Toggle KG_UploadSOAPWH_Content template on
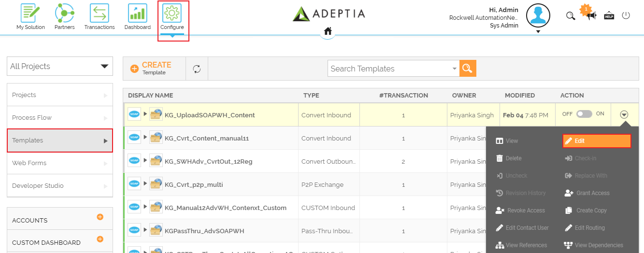Viewport: 644px width, 253px height. (x=584, y=114)
